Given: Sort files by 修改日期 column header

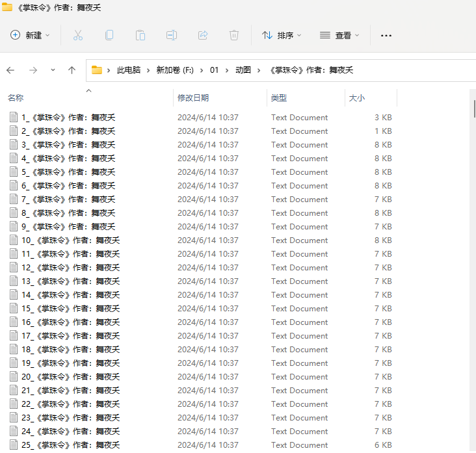Looking at the screenshot, I should pyautogui.click(x=193, y=97).
